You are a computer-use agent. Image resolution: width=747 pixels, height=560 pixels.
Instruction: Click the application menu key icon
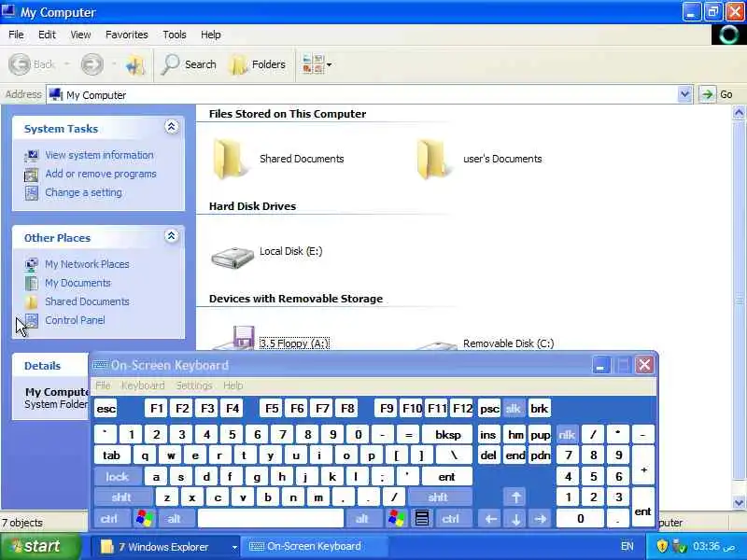[x=422, y=519]
